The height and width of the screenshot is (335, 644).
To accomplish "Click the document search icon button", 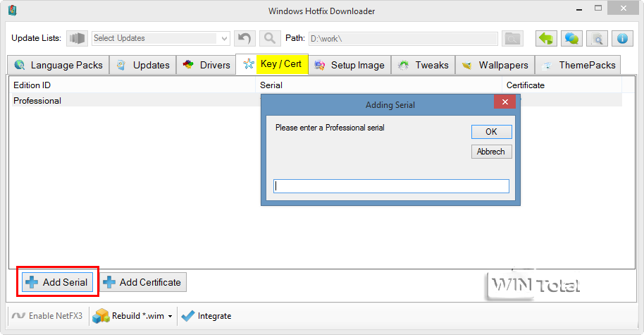I will pos(597,38).
